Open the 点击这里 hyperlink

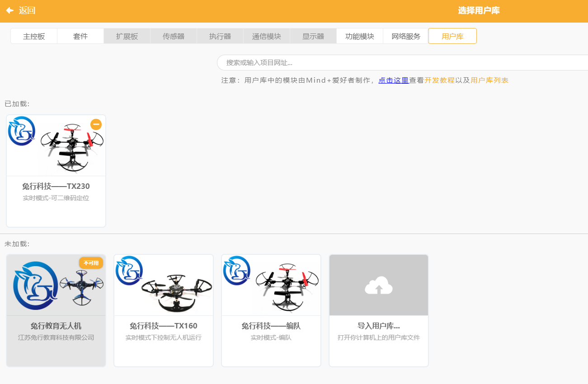(394, 80)
